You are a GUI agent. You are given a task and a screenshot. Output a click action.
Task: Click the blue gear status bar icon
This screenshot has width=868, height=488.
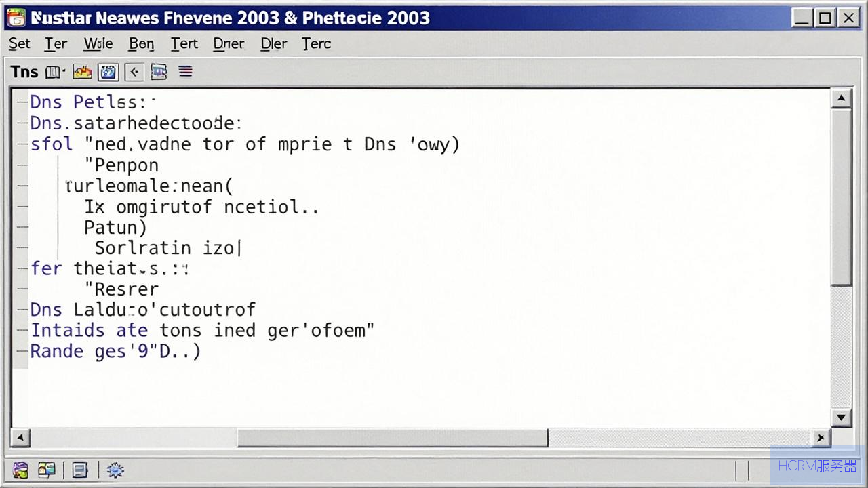115,470
